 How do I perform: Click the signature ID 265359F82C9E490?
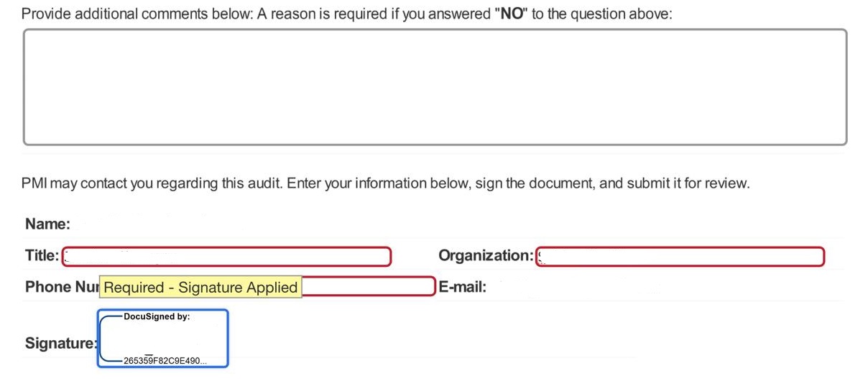pyautogui.click(x=165, y=360)
